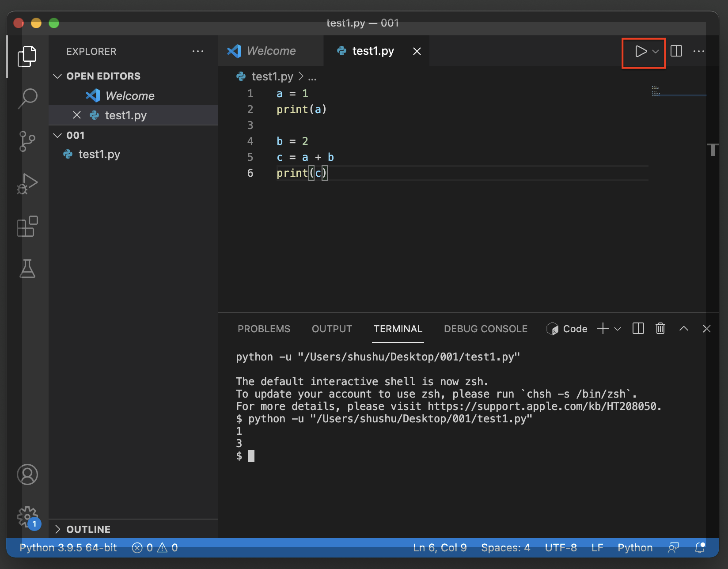This screenshot has width=728, height=569.
Task: Go to line via Ln 6, Col 9
Action: pyautogui.click(x=440, y=548)
